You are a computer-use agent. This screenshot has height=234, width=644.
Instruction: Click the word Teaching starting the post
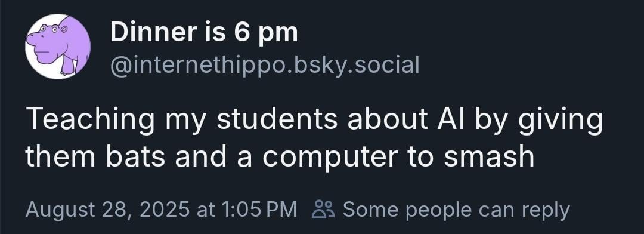[x=91, y=120]
